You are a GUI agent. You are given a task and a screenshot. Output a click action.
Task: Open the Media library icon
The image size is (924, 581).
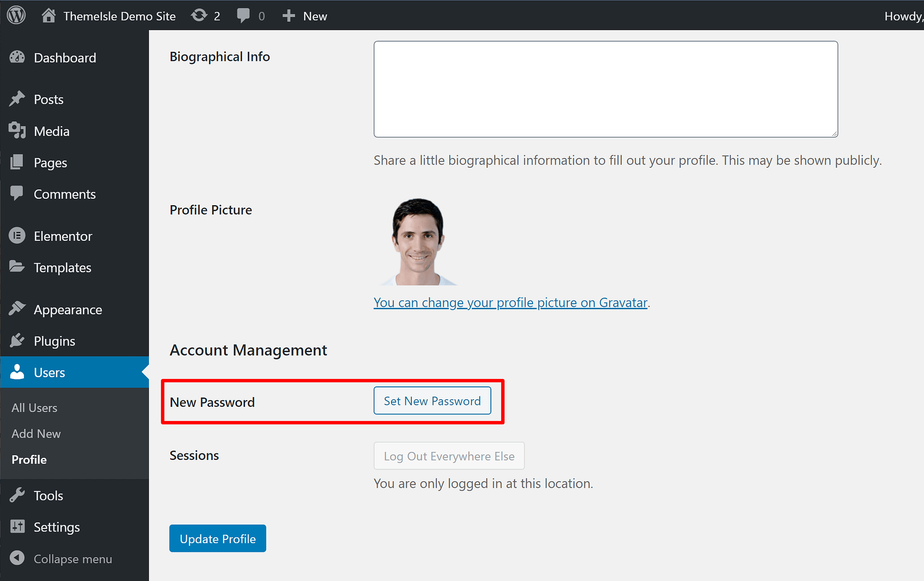point(17,131)
